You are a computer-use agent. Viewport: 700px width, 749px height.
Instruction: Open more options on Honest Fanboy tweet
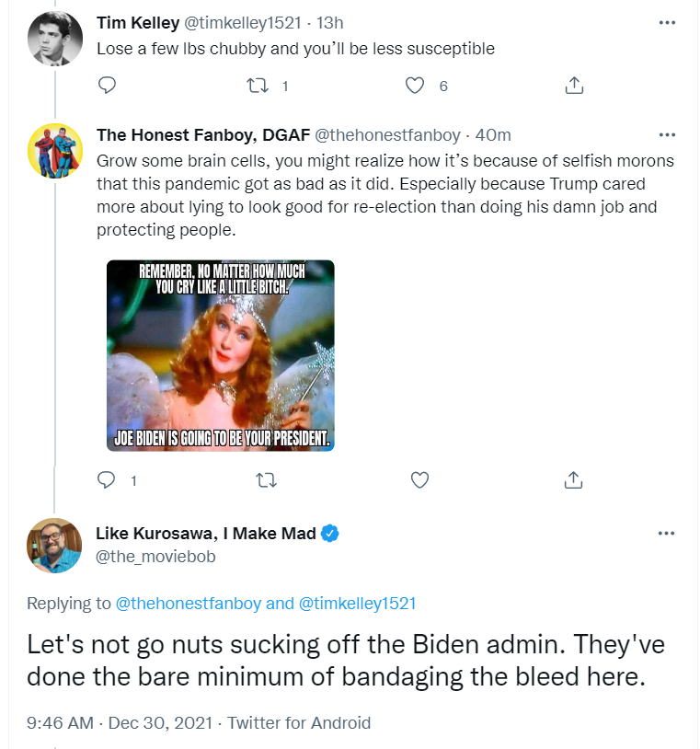pyautogui.click(x=667, y=134)
